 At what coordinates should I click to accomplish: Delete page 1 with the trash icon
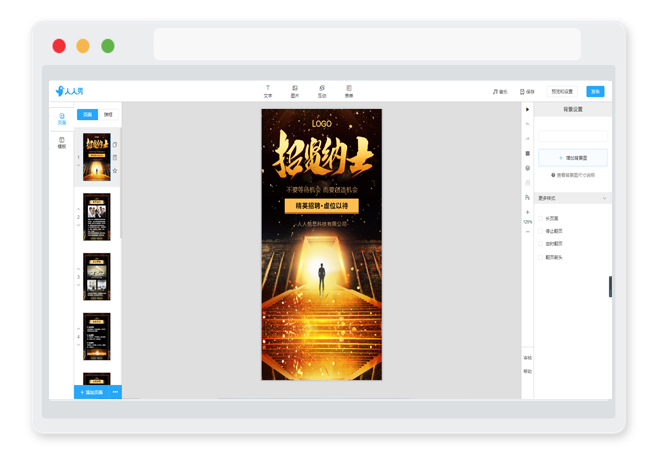[x=115, y=157]
